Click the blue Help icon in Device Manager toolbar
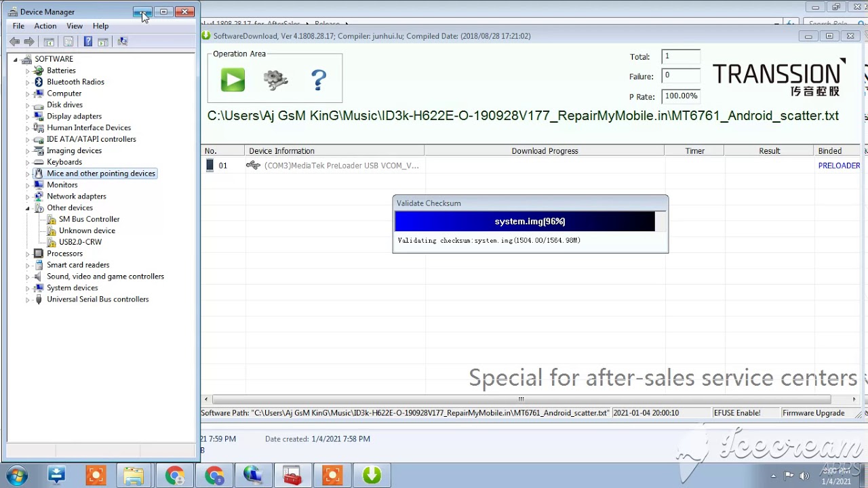The height and width of the screenshot is (488, 868). click(87, 41)
